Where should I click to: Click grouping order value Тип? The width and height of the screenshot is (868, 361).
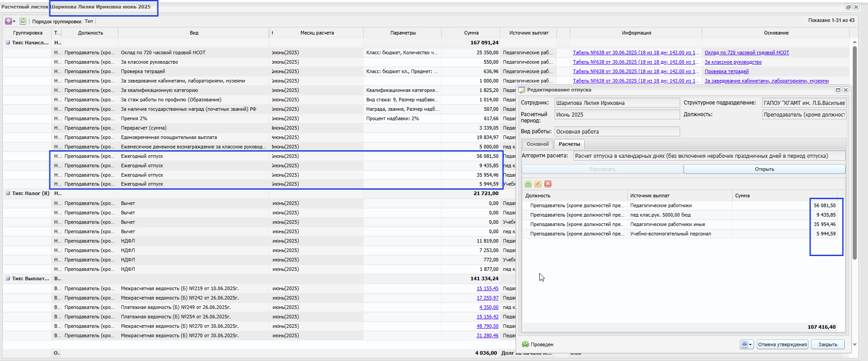click(89, 21)
